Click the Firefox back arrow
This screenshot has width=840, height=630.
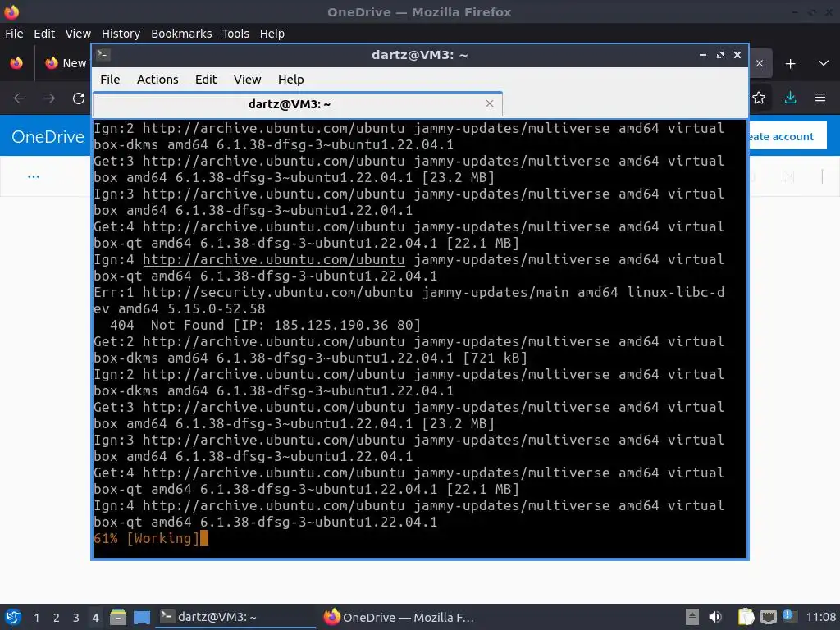tap(20, 98)
